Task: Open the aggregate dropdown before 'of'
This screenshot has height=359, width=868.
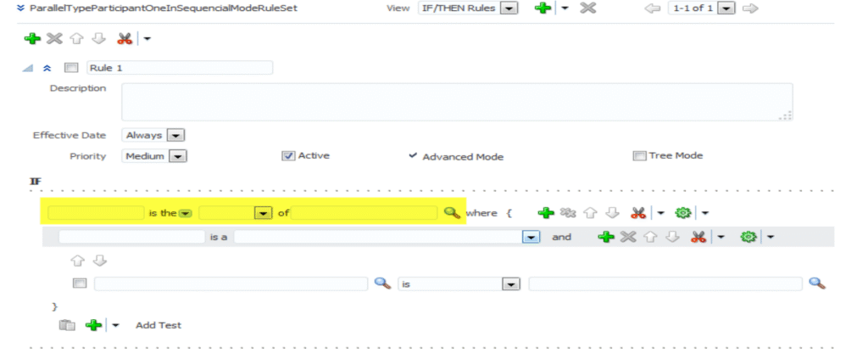Action: point(264,213)
